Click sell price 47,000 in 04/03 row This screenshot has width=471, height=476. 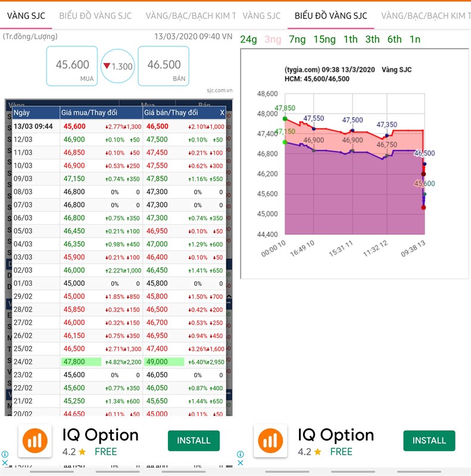(x=157, y=244)
